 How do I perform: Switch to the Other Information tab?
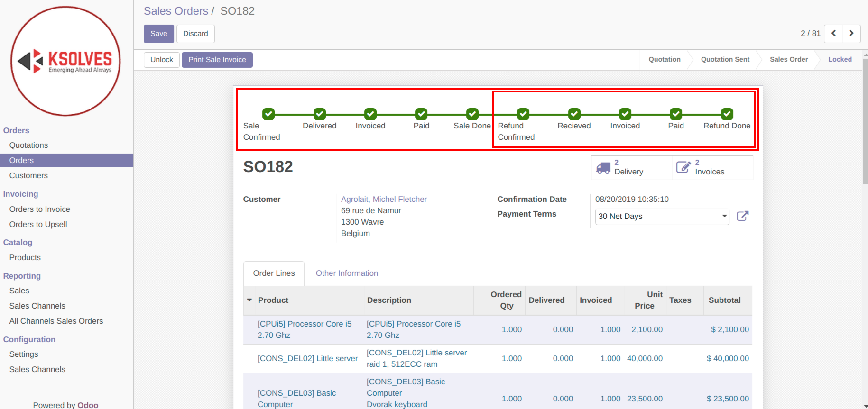point(347,273)
